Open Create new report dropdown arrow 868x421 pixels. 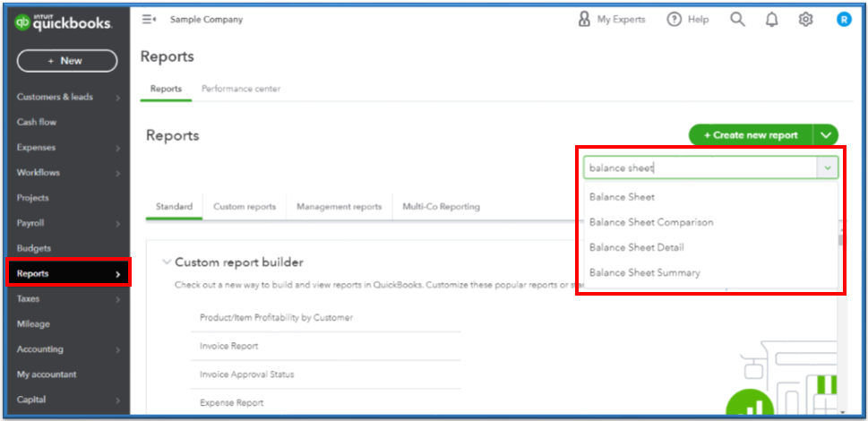pyautogui.click(x=826, y=135)
